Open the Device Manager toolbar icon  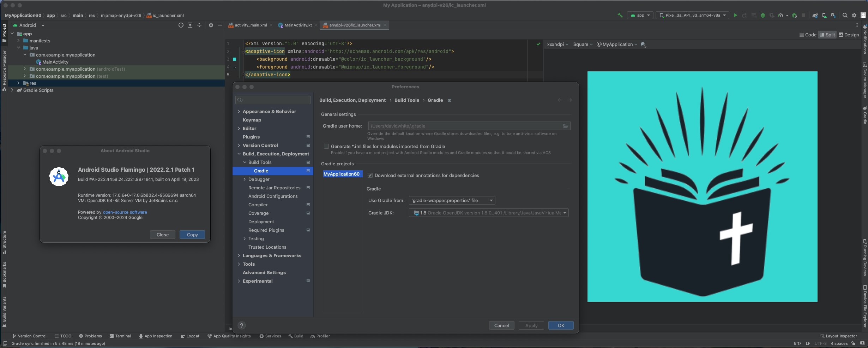[824, 15]
